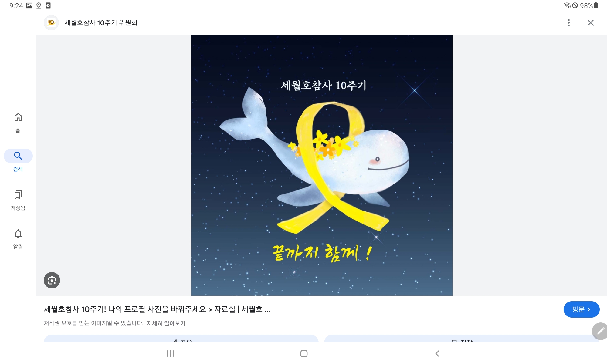Screen dimensions: 607x364
Task: Open the Home tab in sidebar
Action: pyautogui.click(x=18, y=123)
